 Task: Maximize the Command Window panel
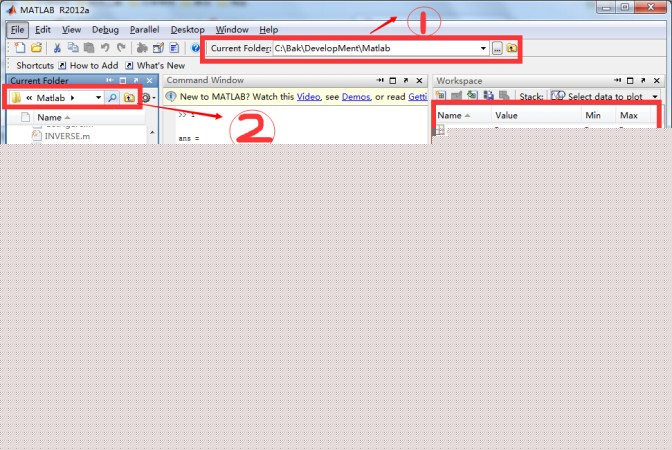393,80
